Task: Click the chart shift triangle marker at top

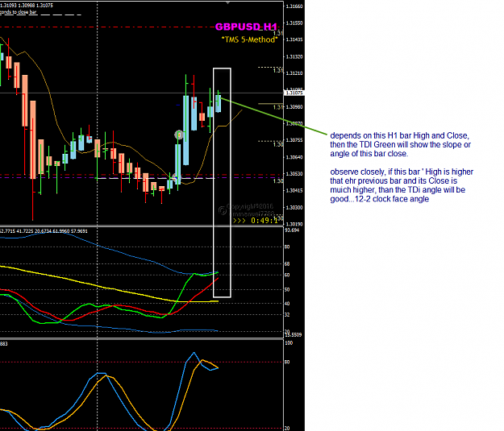Action: point(227,2)
